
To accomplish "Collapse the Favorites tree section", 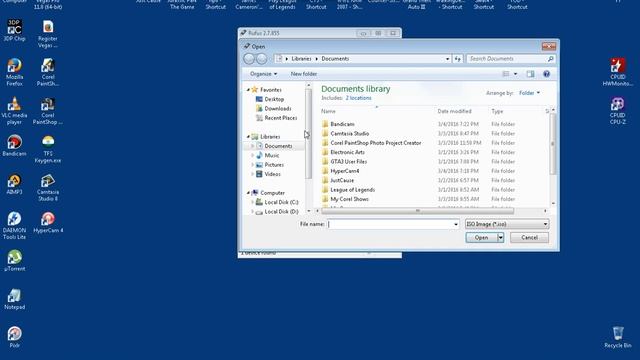I will 248,90.
